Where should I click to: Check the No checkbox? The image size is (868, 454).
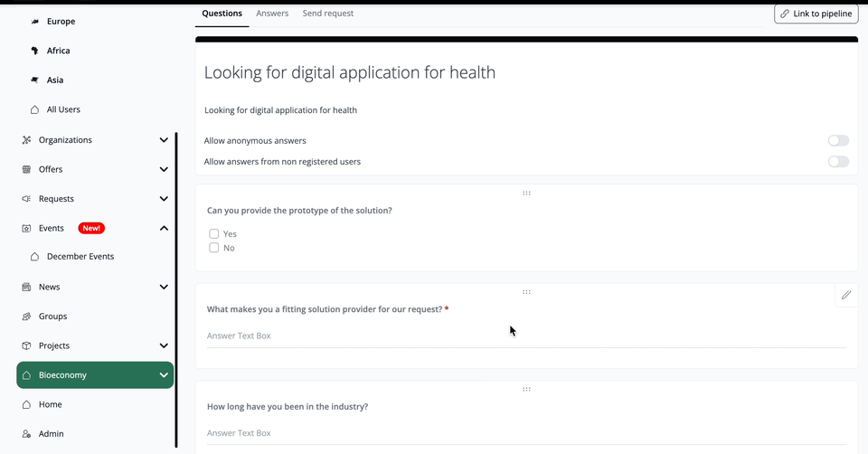[x=214, y=248]
